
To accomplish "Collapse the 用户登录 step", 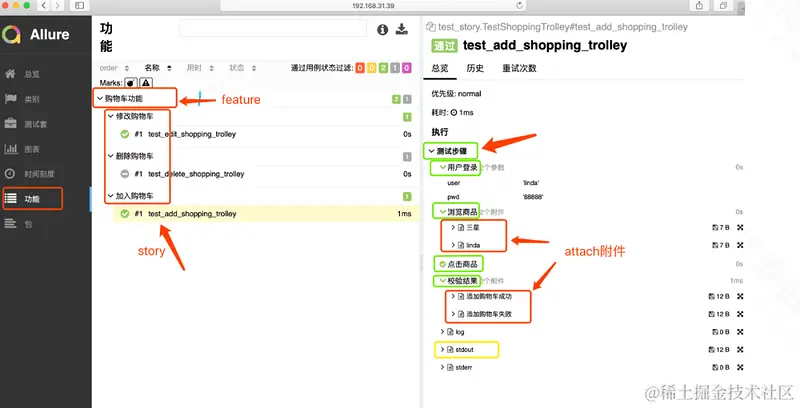I will point(442,167).
